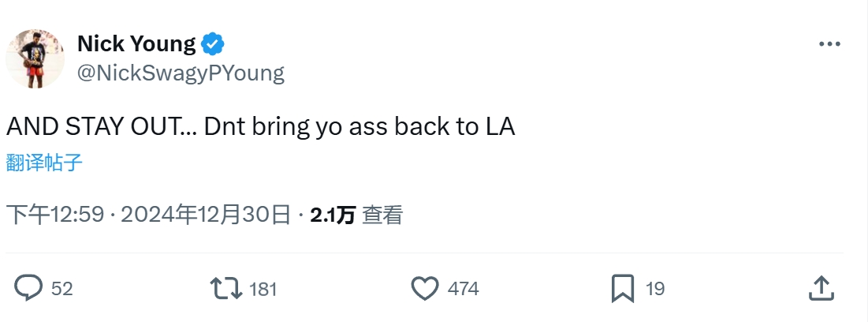Click the word LA in the post

click(497, 127)
